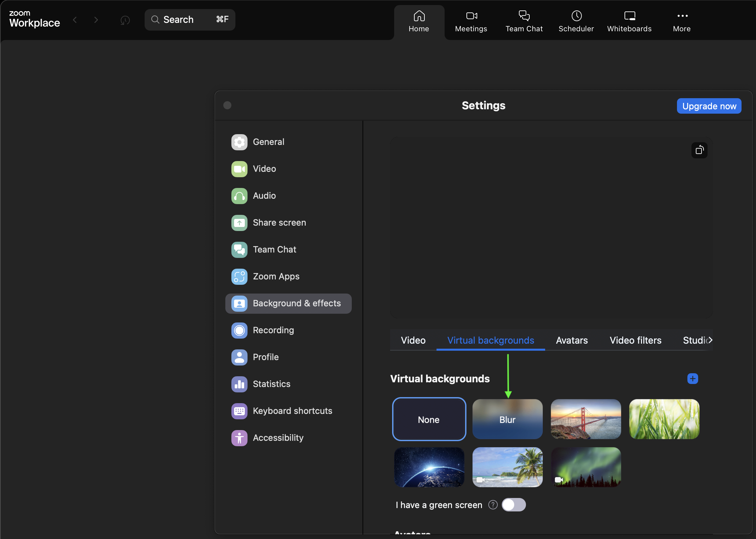756x539 pixels.
Task: Enable the I have a green screen toggle
Action: 514,505
